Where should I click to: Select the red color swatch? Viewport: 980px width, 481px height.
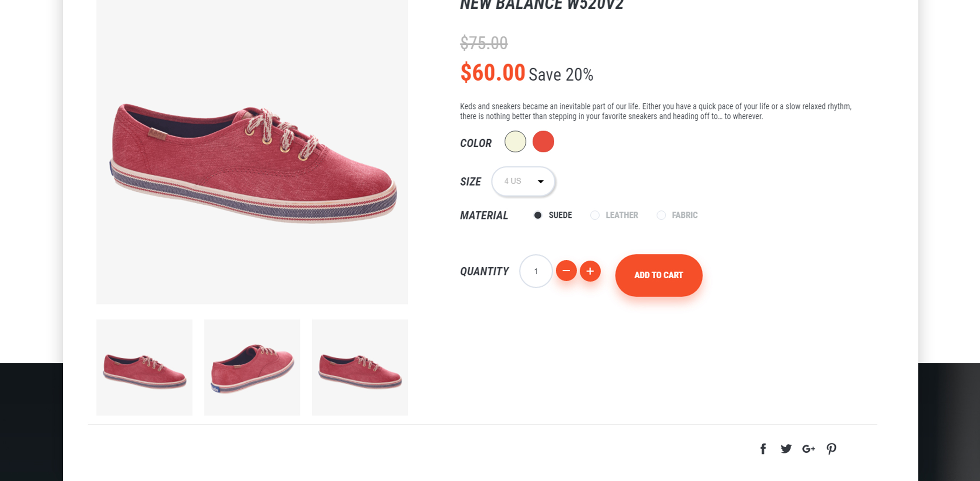click(x=543, y=142)
